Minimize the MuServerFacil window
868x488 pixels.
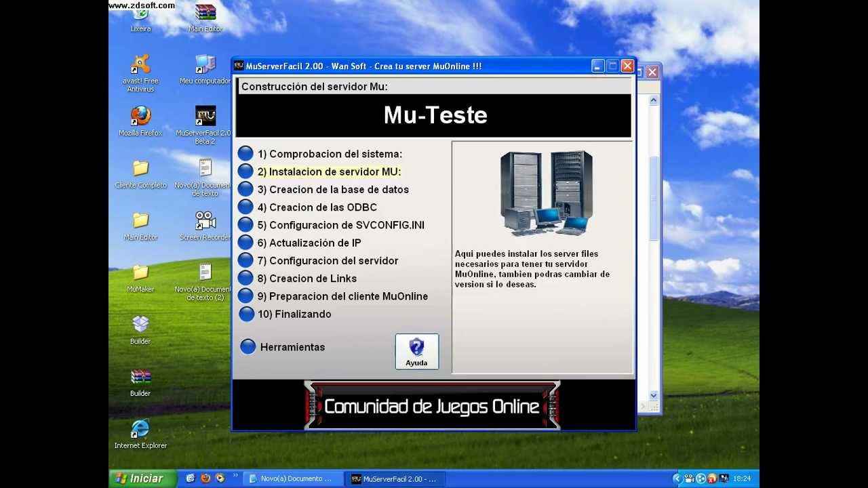coord(597,66)
